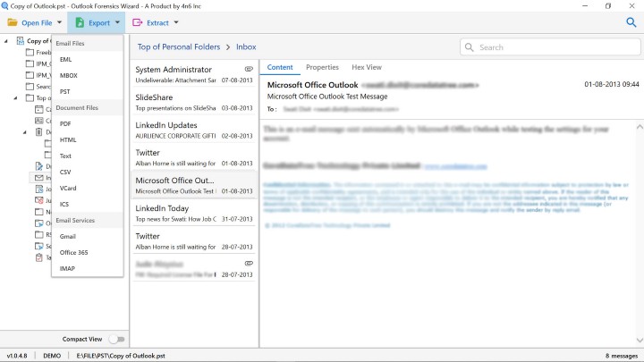Screen dimensions: 644x362
Task: Click the Contacts card icon in the tree
Action: [x=39, y=121]
